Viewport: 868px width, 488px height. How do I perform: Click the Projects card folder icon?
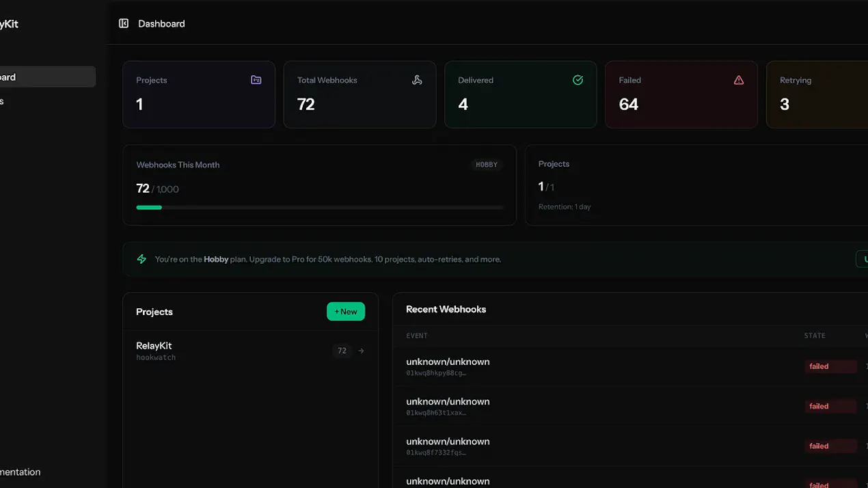click(256, 80)
